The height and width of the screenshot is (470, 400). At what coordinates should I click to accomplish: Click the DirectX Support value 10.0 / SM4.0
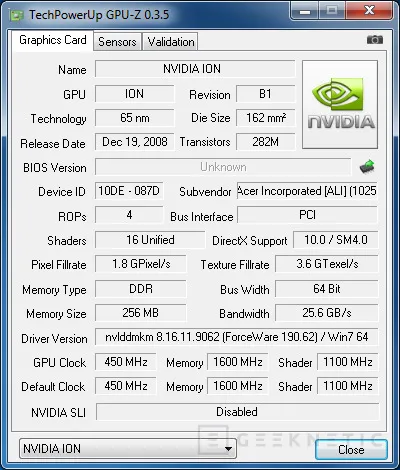tap(336, 240)
